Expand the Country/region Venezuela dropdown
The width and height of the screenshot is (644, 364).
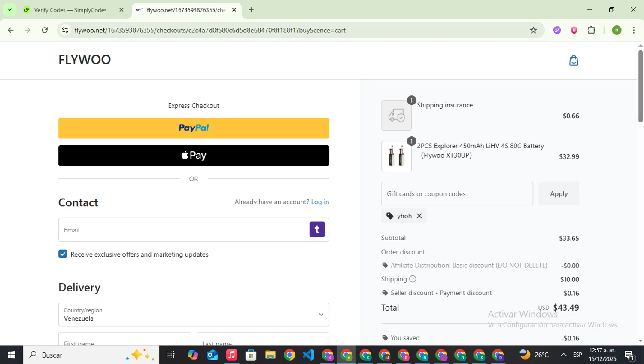click(194, 314)
